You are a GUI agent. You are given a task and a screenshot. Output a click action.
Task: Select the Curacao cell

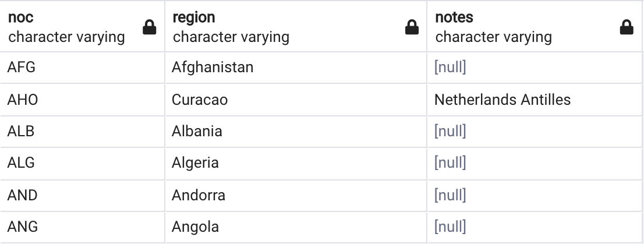pos(296,100)
